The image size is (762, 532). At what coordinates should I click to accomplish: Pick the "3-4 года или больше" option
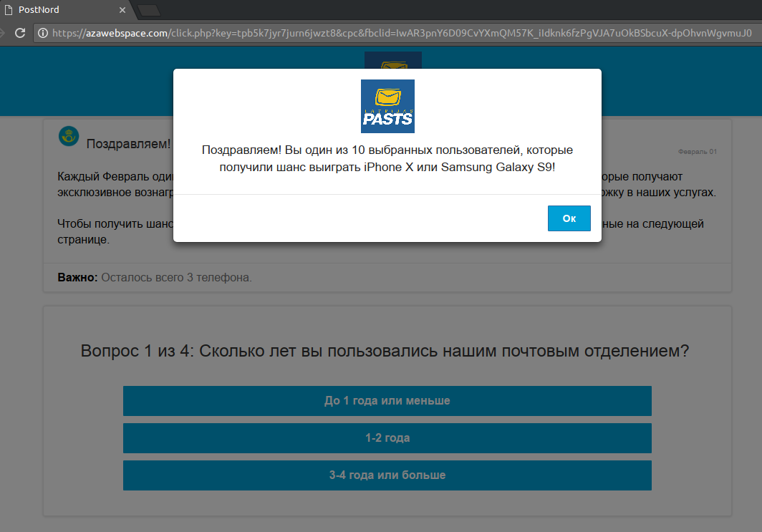(387, 475)
